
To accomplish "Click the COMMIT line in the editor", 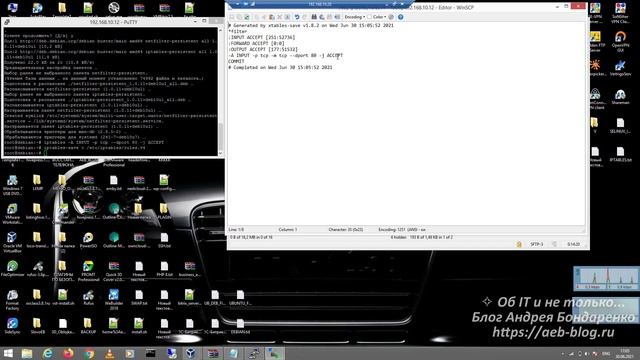I will tap(236, 61).
